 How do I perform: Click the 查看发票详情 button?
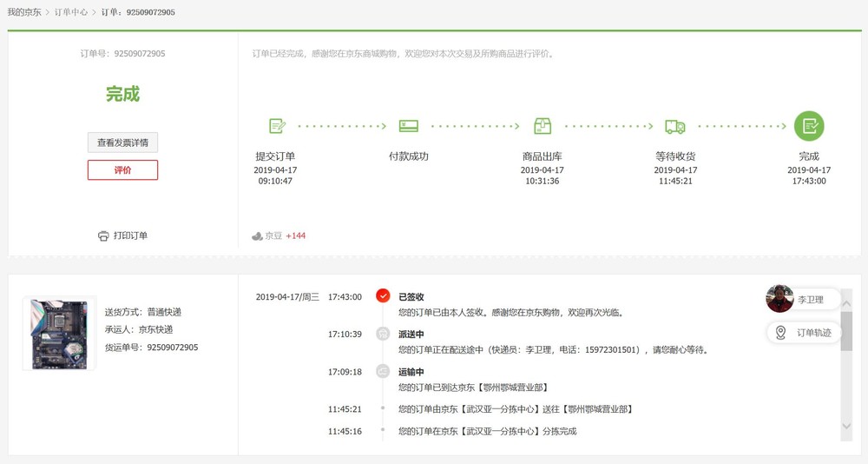click(x=123, y=143)
